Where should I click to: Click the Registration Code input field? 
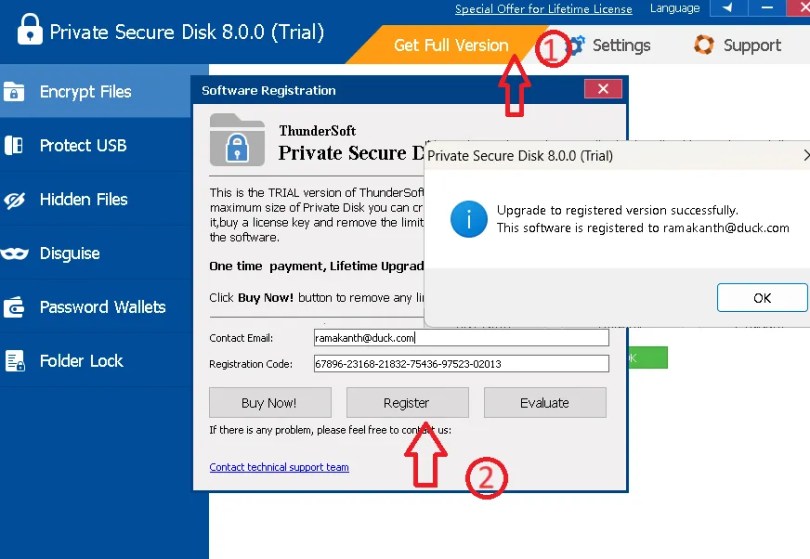461,364
